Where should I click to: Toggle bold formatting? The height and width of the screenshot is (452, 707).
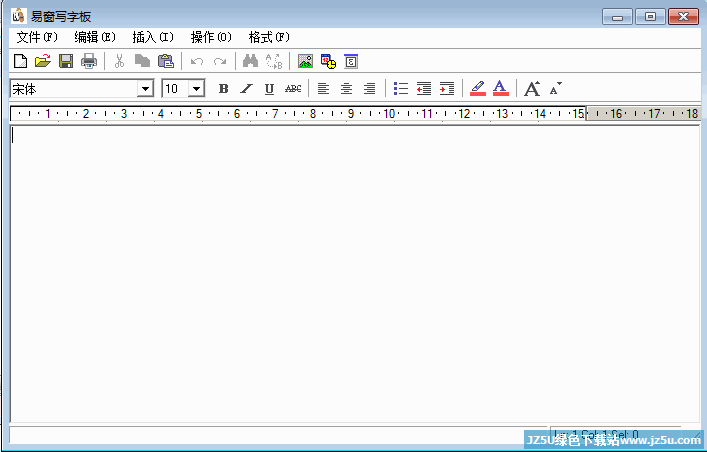pos(223,88)
